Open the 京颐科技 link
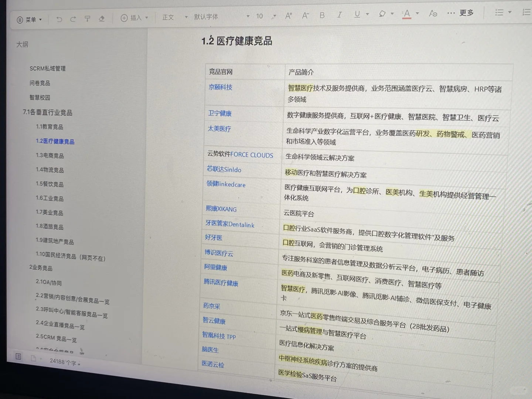Screen dimensions: 532x399 click(x=221, y=88)
